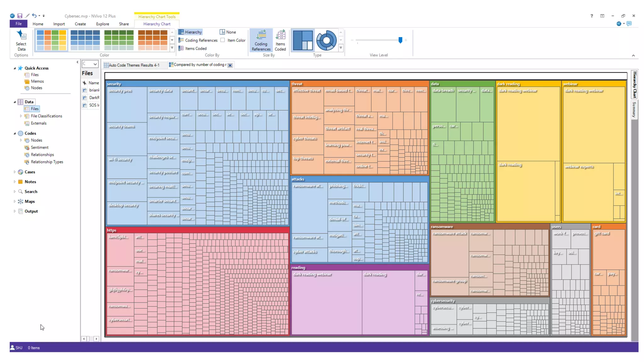The image size is (644, 362).
Task: Click the View Level slider handle
Action: (400, 40)
